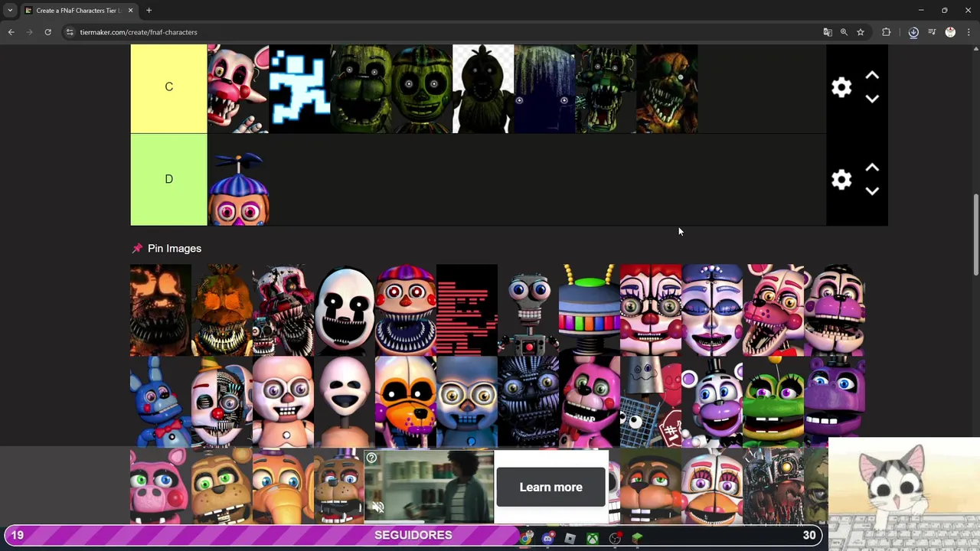Open Chrome from the taskbar
This screenshot has width=980, height=551.
click(525, 539)
